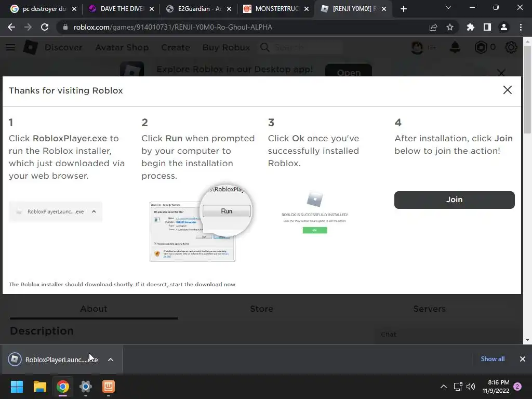Show hidden system tray icons
The image size is (532, 399).
(x=443, y=387)
